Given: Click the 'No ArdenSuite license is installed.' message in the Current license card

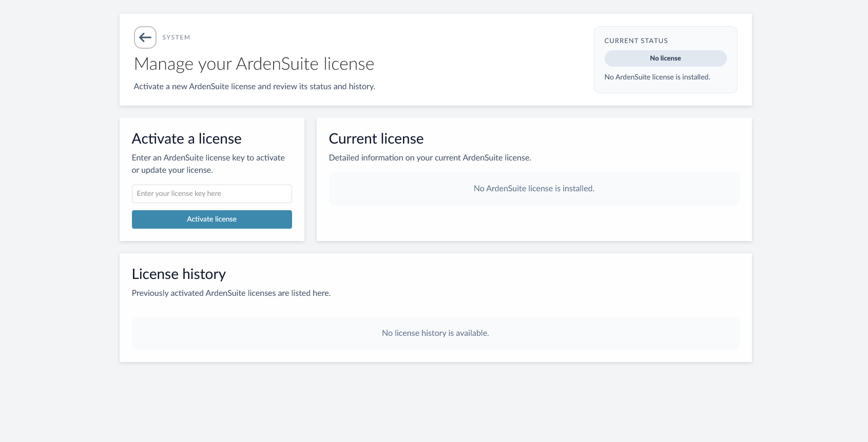Looking at the screenshot, I should (x=534, y=189).
